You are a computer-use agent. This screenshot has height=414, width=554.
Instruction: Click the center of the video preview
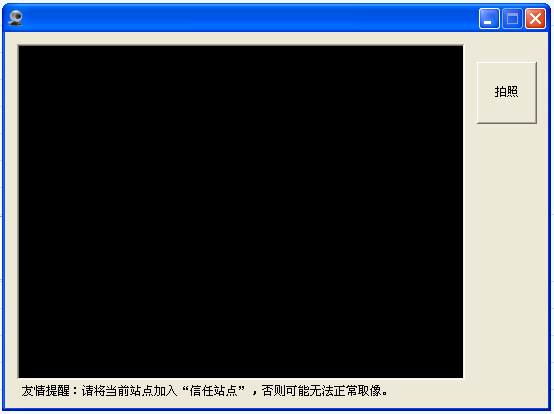241,212
